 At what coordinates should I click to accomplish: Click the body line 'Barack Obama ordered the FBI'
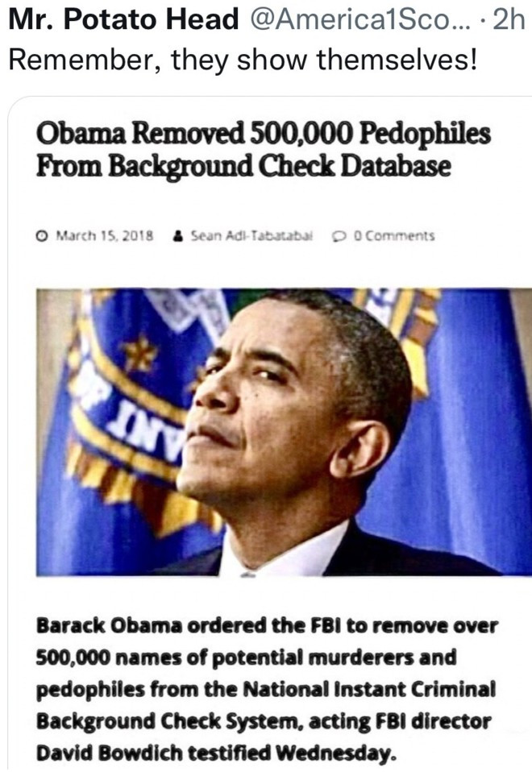[189, 626]
